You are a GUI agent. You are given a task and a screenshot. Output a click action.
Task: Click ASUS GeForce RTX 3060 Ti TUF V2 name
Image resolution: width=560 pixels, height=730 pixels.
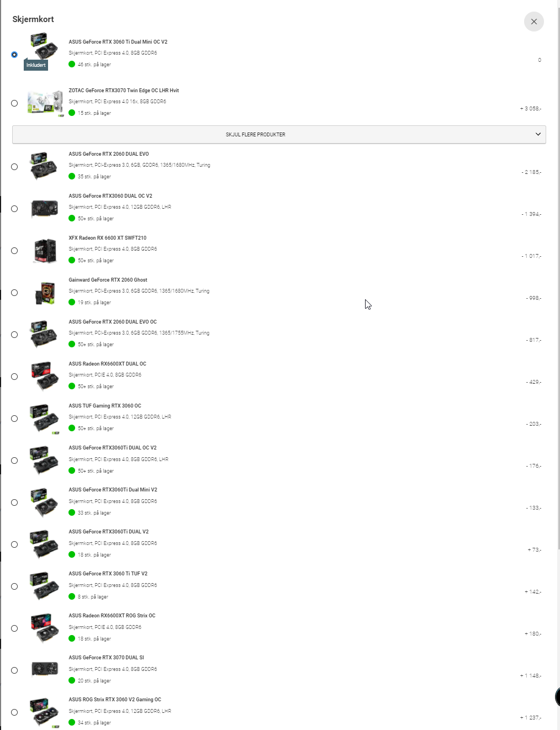(x=108, y=574)
